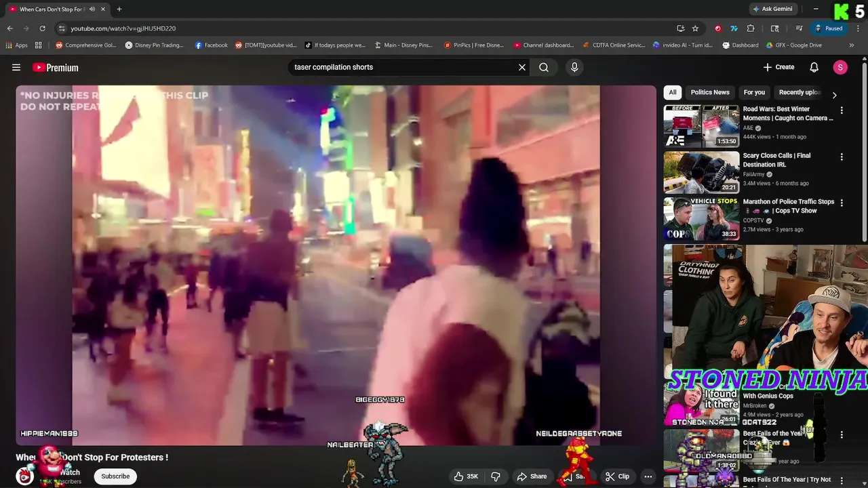The image size is (868, 488).
Task: View site information icon in address bar
Action: click(62, 28)
